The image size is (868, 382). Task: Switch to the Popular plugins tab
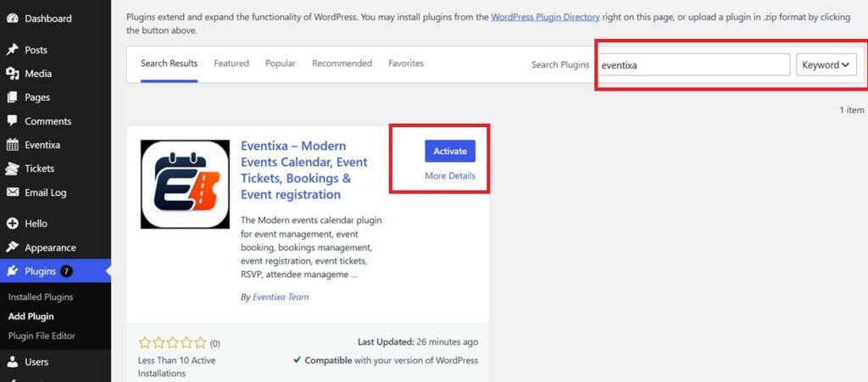point(281,64)
